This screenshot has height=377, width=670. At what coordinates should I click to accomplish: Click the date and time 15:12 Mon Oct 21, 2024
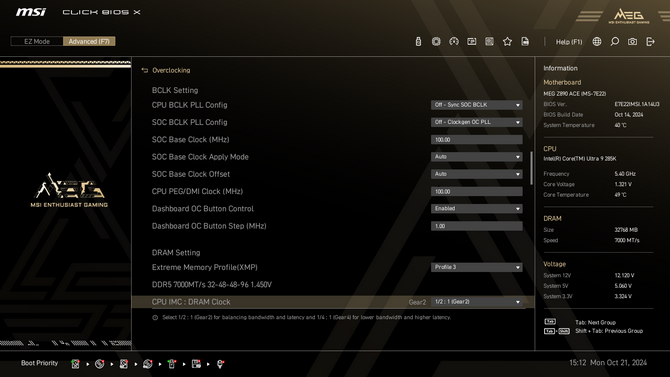(x=608, y=363)
